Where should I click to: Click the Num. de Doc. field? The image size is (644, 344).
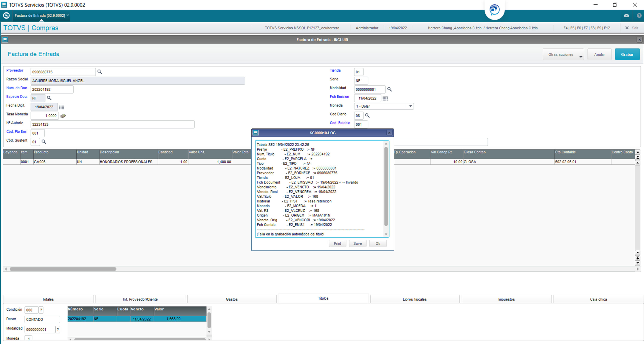click(52, 89)
